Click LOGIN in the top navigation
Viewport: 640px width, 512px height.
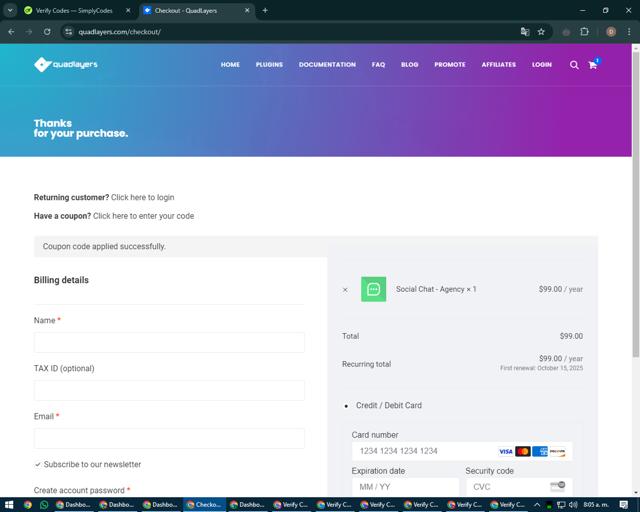[542, 65]
